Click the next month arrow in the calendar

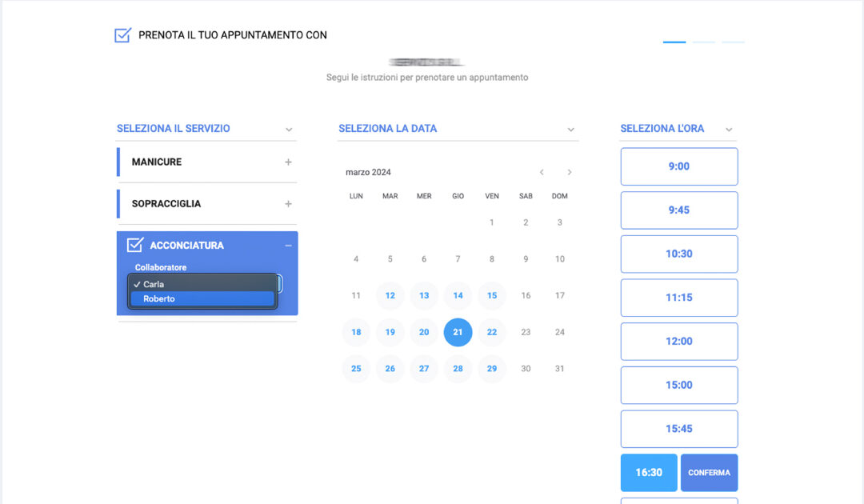click(x=570, y=172)
